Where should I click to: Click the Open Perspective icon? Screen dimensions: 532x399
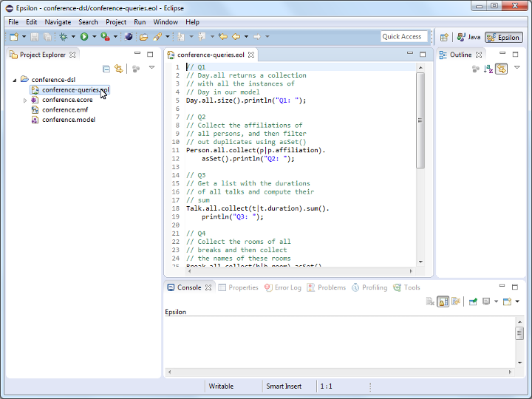click(444, 37)
